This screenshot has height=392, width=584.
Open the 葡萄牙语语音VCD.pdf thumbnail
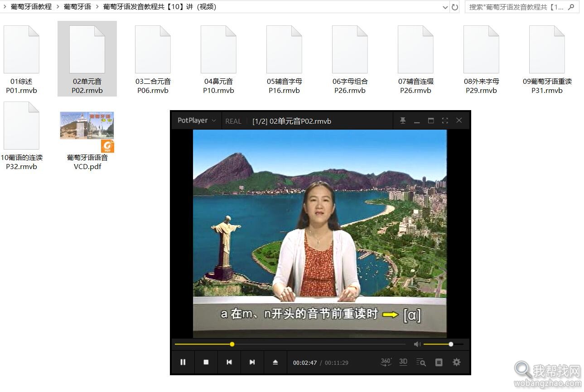87,126
